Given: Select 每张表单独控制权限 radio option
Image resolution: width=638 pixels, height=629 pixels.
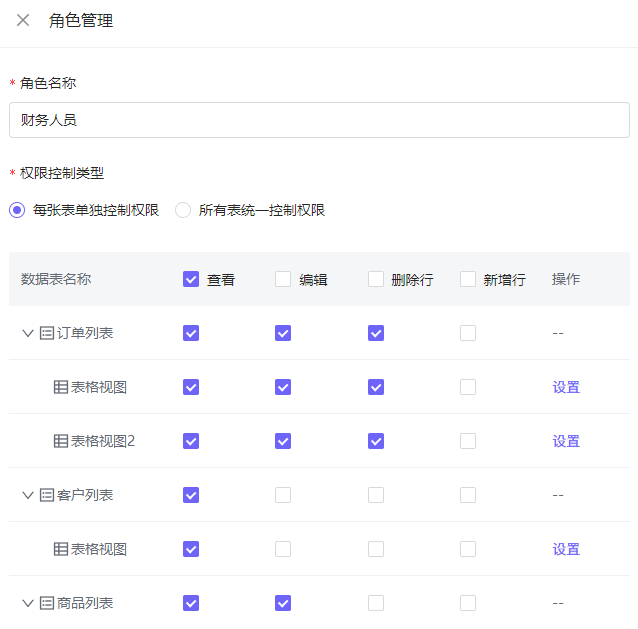Looking at the screenshot, I should click(x=17, y=210).
